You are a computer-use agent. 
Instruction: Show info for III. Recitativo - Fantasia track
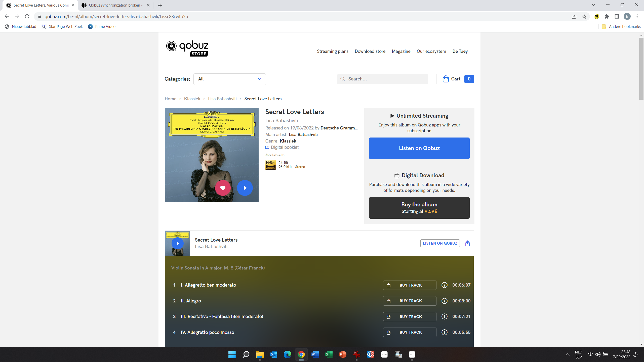(445, 316)
